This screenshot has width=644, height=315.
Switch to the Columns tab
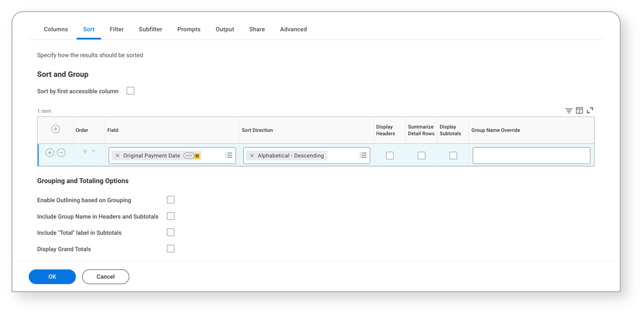(x=56, y=29)
